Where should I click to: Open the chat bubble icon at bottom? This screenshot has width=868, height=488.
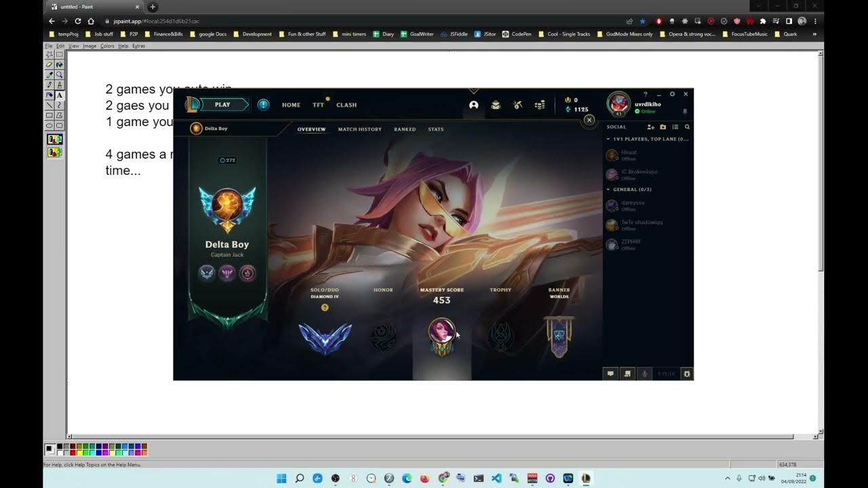[x=610, y=373]
